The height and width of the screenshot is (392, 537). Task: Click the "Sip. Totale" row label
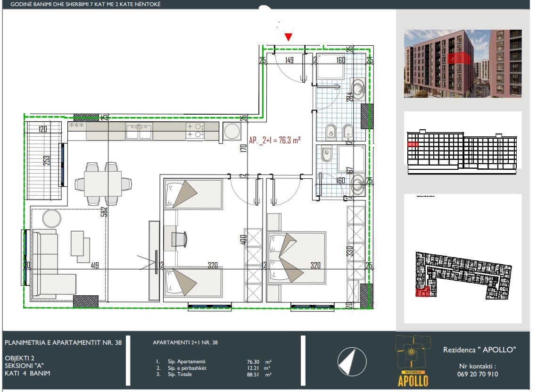coord(180,375)
